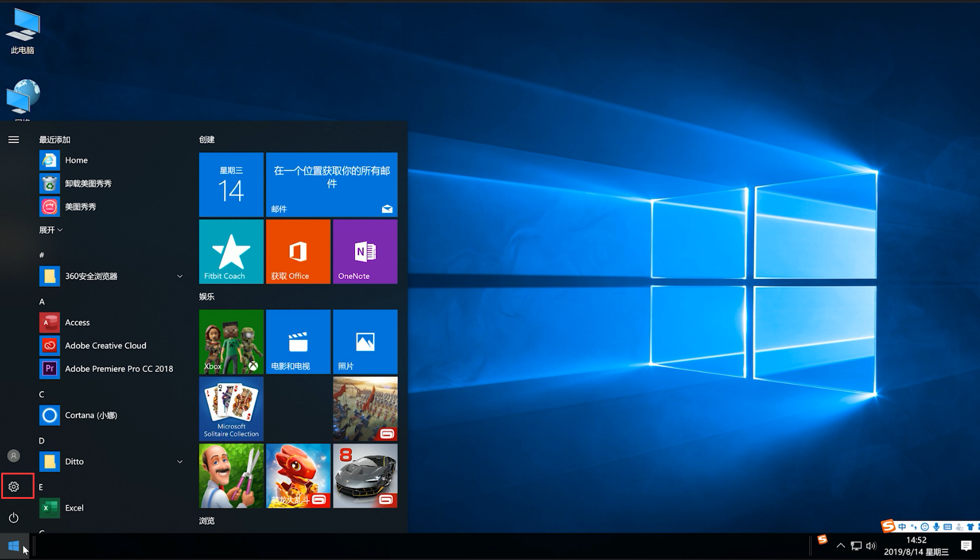This screenshot has height=560, width=980.
Task: Launch Home from recently added list
Action: click(111, 160)
